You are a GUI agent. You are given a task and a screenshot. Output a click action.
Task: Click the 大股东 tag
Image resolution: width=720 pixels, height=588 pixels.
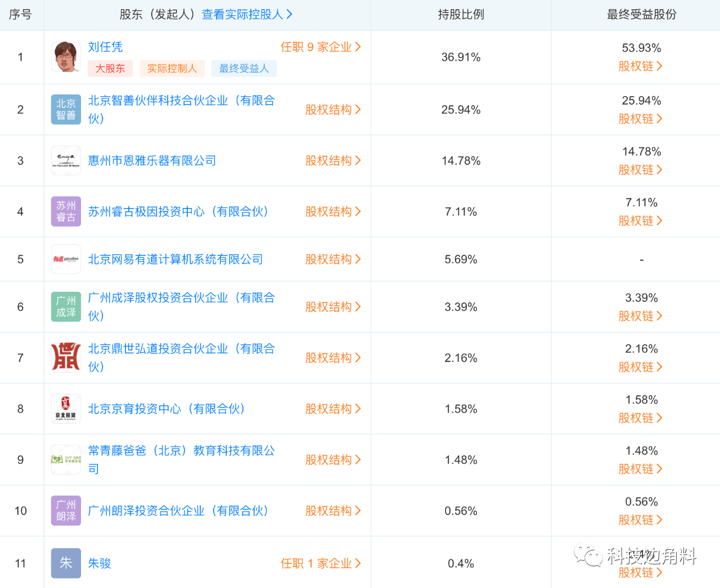click(x=110, y=69)
